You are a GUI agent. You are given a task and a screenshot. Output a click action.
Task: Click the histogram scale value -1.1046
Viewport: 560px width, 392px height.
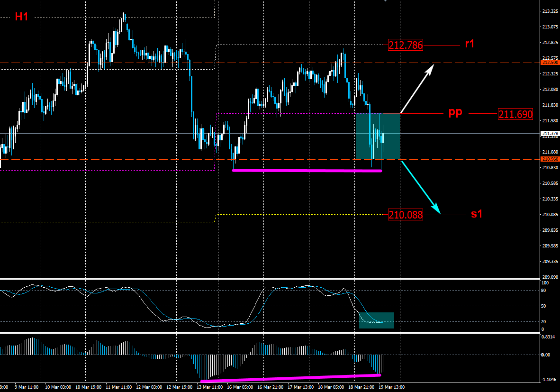click(549, 380)
